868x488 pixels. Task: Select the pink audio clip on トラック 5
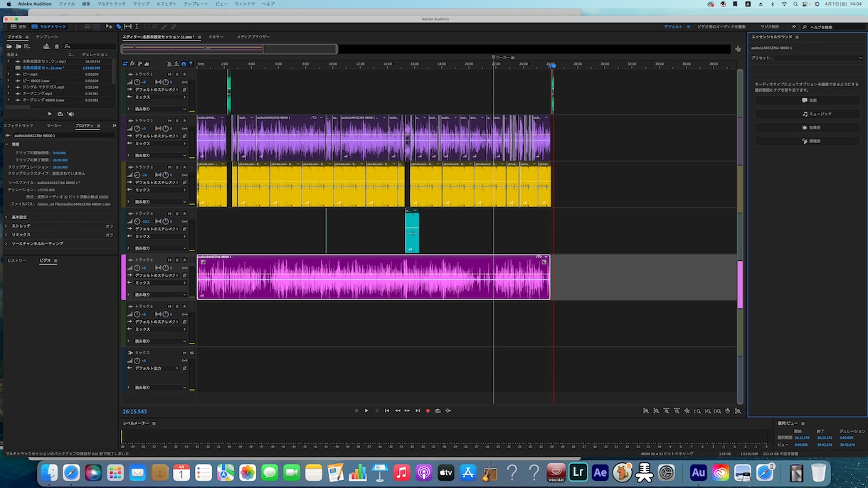[x=374, y=277]
